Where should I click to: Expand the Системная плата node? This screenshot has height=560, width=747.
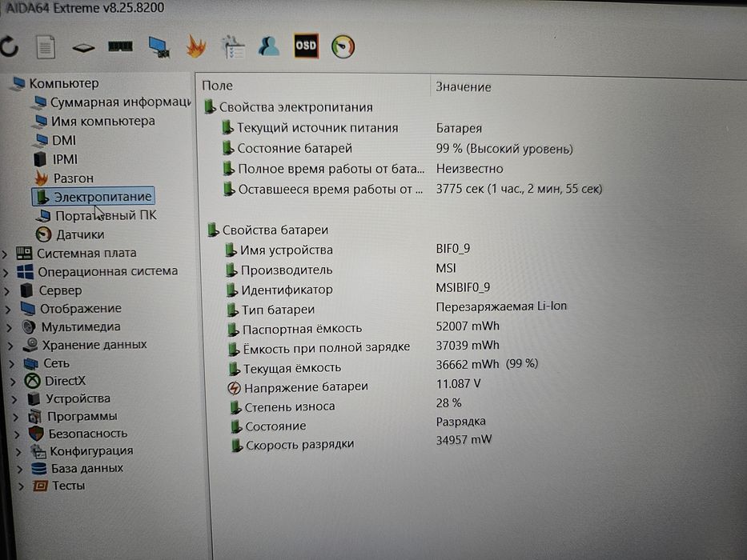[5, 254]
